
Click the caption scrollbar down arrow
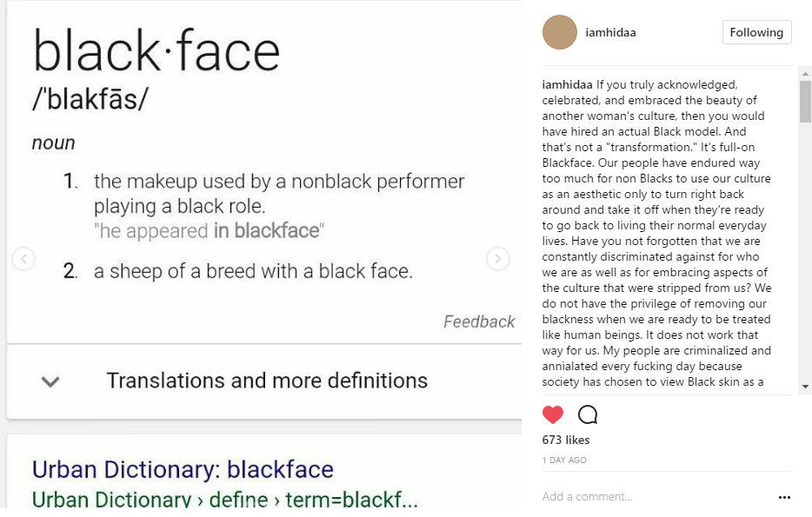click(805, 387)
